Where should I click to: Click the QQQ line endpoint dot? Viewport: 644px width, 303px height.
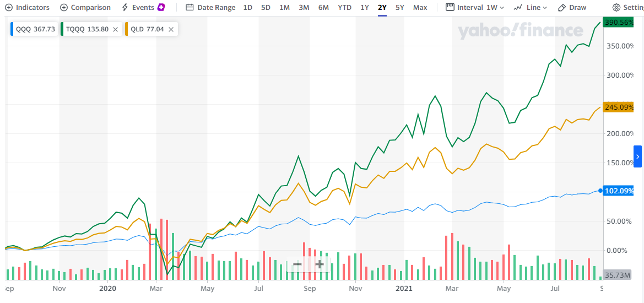(x=600, y=191)
